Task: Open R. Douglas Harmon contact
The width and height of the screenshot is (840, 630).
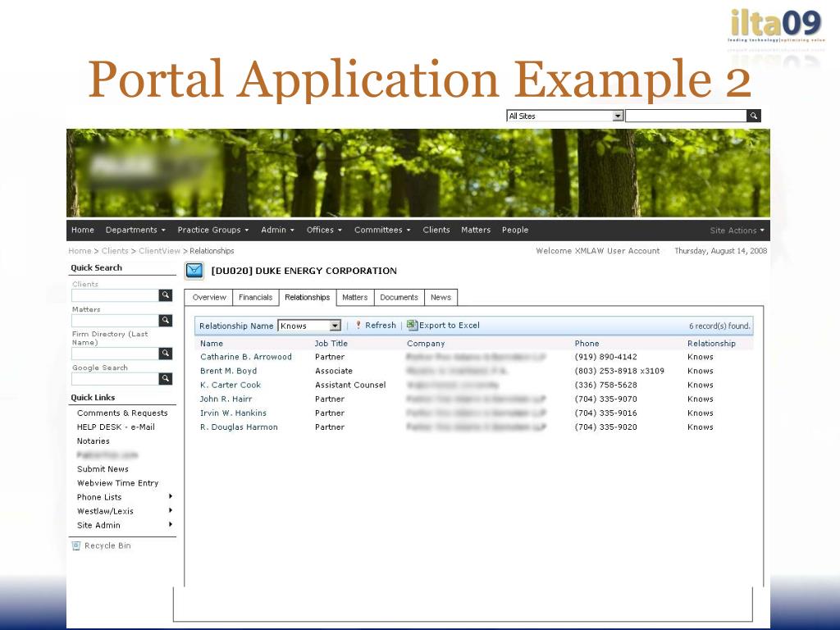Action: (x=239, y=427)
